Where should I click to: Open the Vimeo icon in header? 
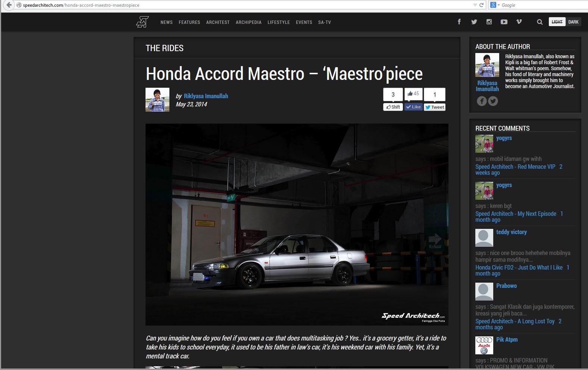coord(519,22)
